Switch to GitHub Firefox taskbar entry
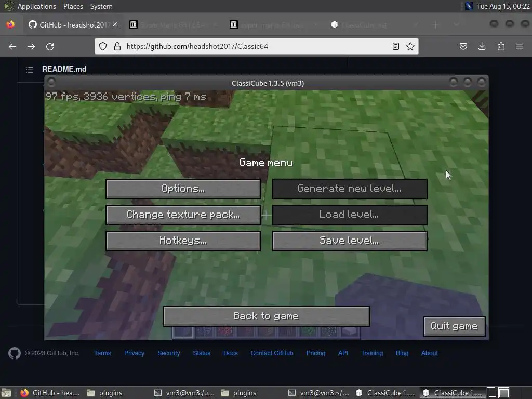This screenshot has width=532, height=399. (x=50, y=393)
